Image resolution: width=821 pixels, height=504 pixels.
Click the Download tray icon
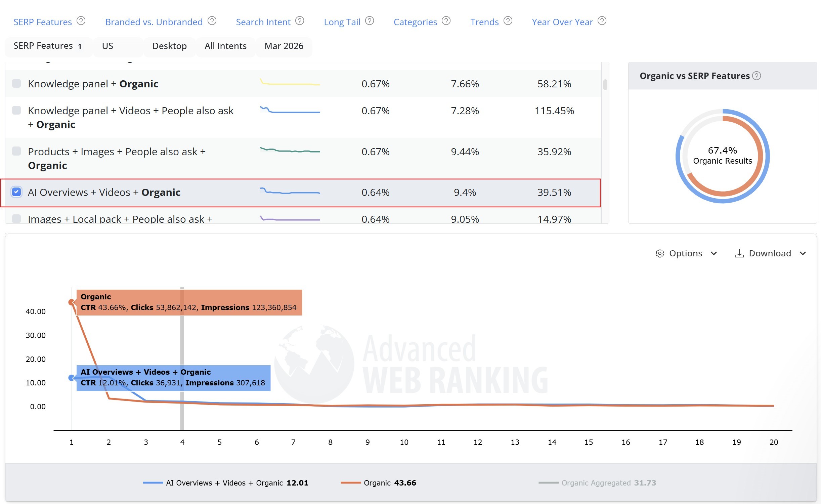click(739, 254)
